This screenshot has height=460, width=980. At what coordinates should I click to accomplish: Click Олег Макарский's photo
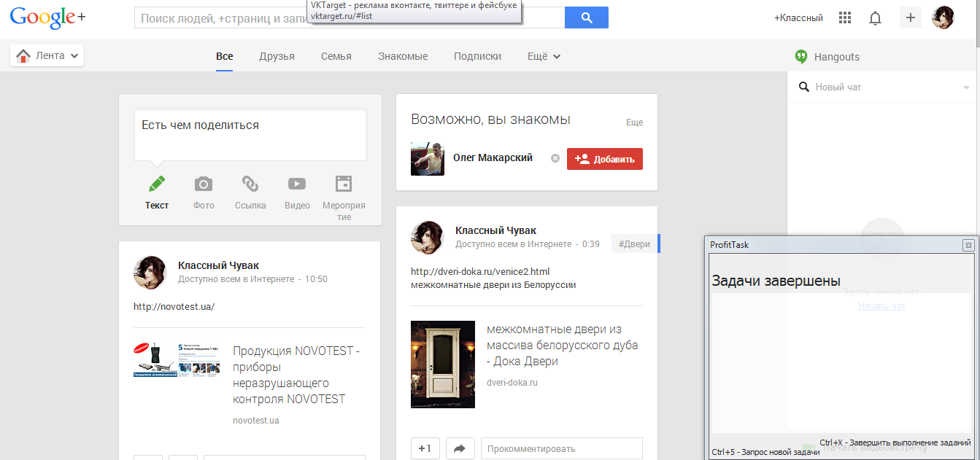click(428, 159)
